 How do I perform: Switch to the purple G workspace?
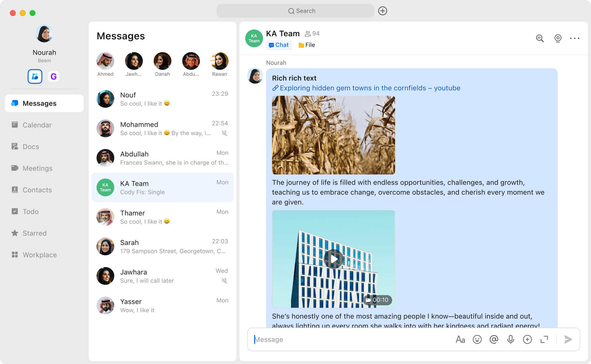(x=54, y=77)
